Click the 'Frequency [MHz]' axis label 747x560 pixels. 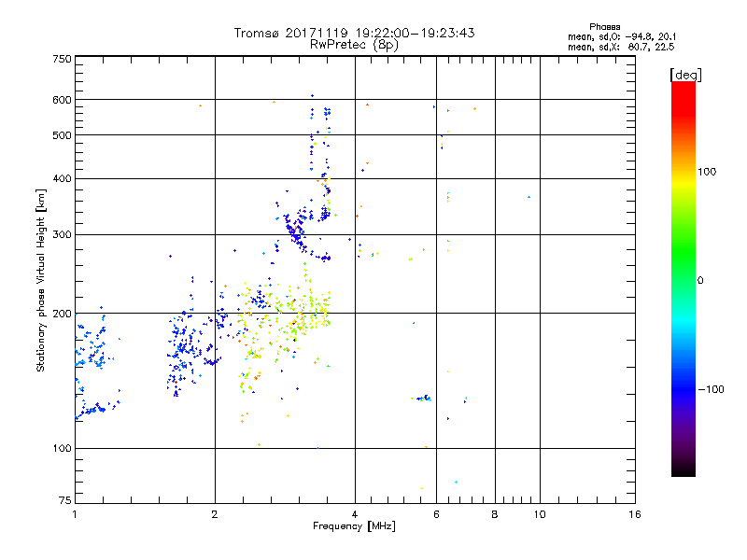click(354, 526)
